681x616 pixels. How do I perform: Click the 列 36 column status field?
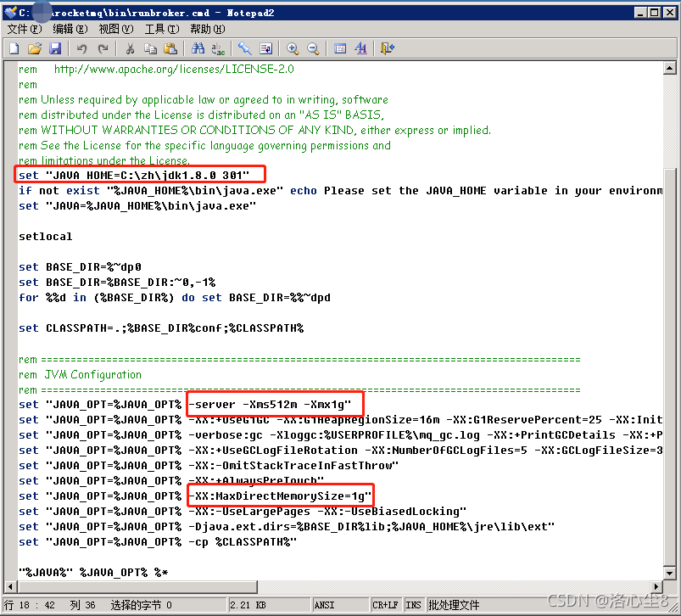(82, 605)
